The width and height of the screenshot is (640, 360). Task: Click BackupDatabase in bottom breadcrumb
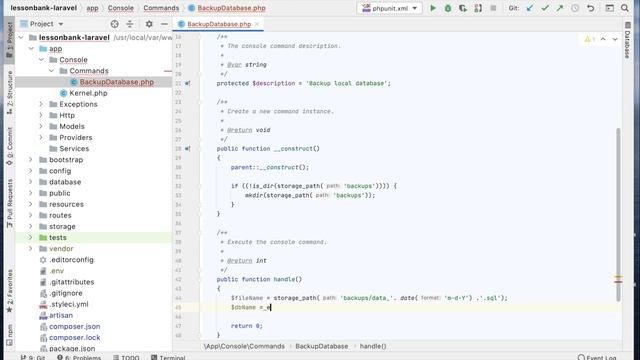[x=322, y=346]
